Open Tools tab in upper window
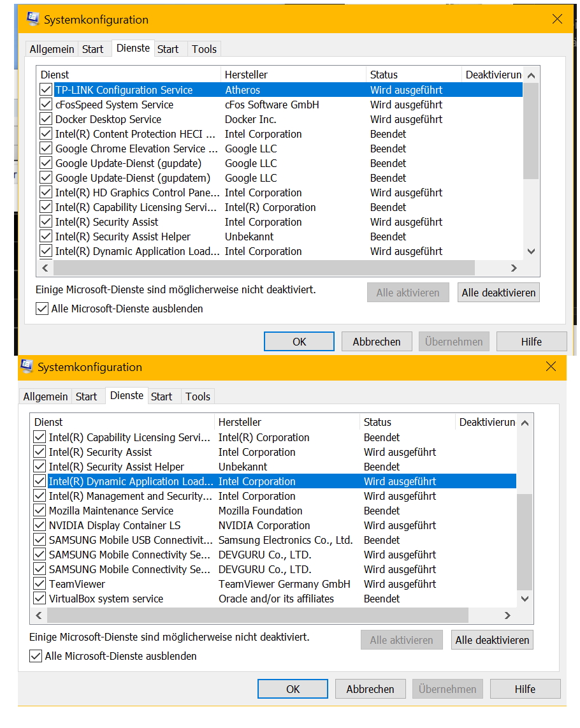This screenshot has width=580, height=728. click(x=205, y=49)
